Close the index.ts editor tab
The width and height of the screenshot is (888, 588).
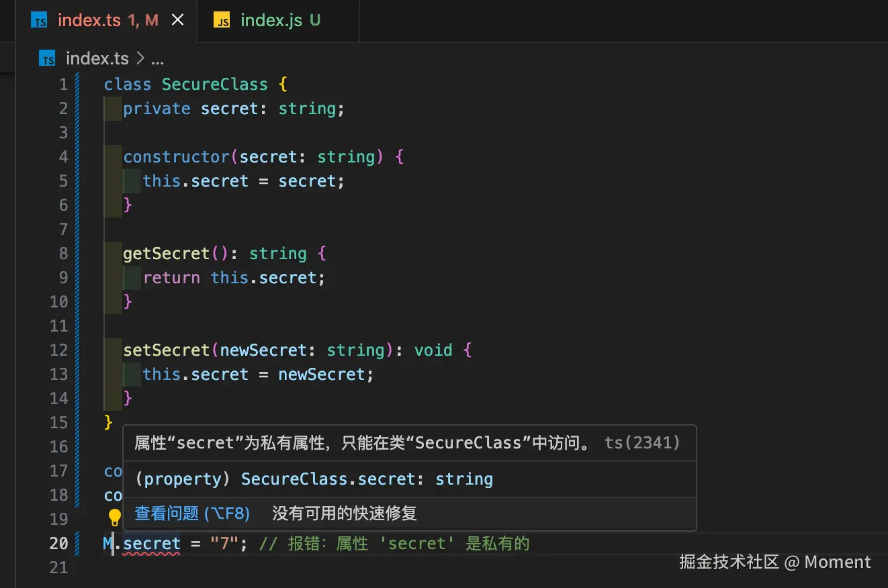(178, 20)
